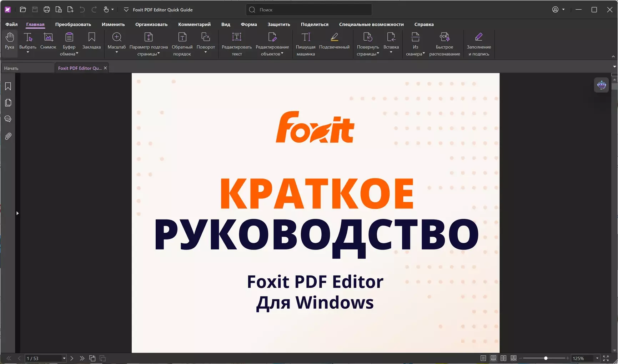
Task: Switch to the Преобразовать tab
Action: 73,24
